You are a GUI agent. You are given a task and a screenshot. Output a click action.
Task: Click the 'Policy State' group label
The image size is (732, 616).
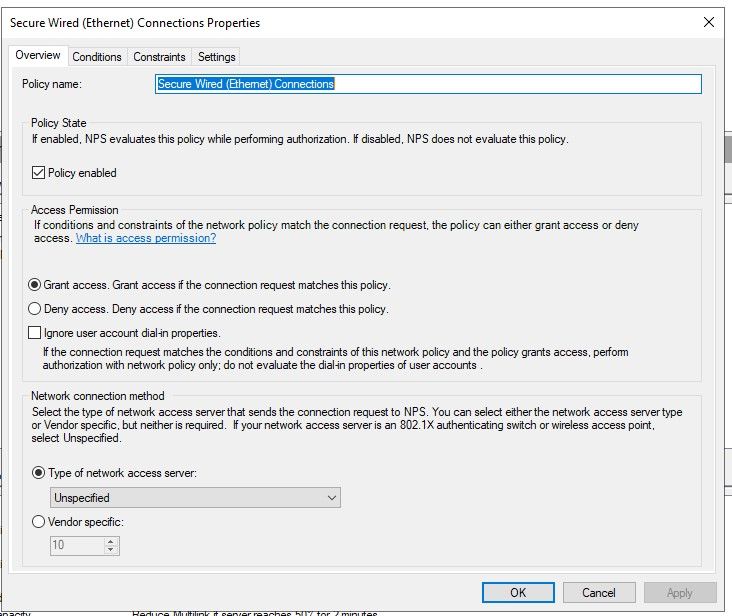tap(59, 123)
